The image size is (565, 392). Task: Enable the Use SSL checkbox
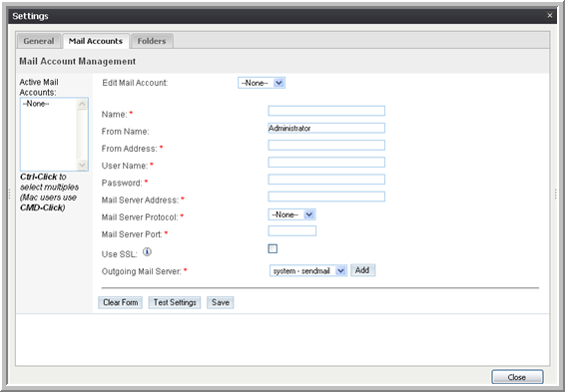pyautogui.click(x=273, y=248)
